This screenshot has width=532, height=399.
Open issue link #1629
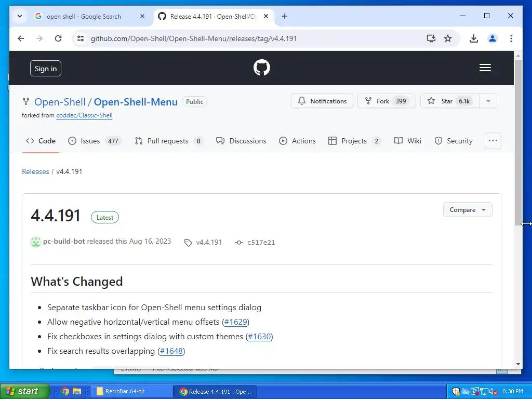(235, 322)
